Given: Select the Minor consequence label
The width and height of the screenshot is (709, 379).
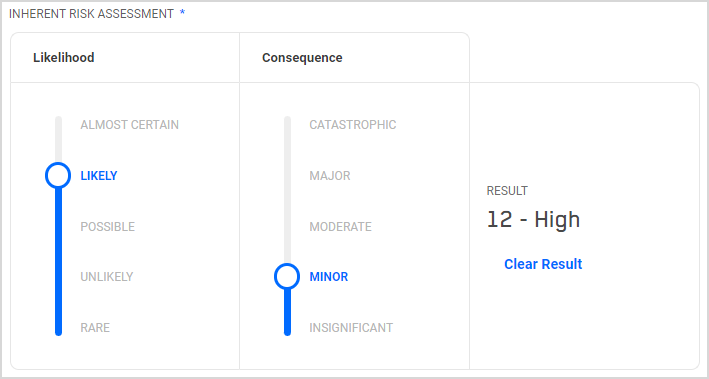Looking at the screenshot, I should pos(329,277).
